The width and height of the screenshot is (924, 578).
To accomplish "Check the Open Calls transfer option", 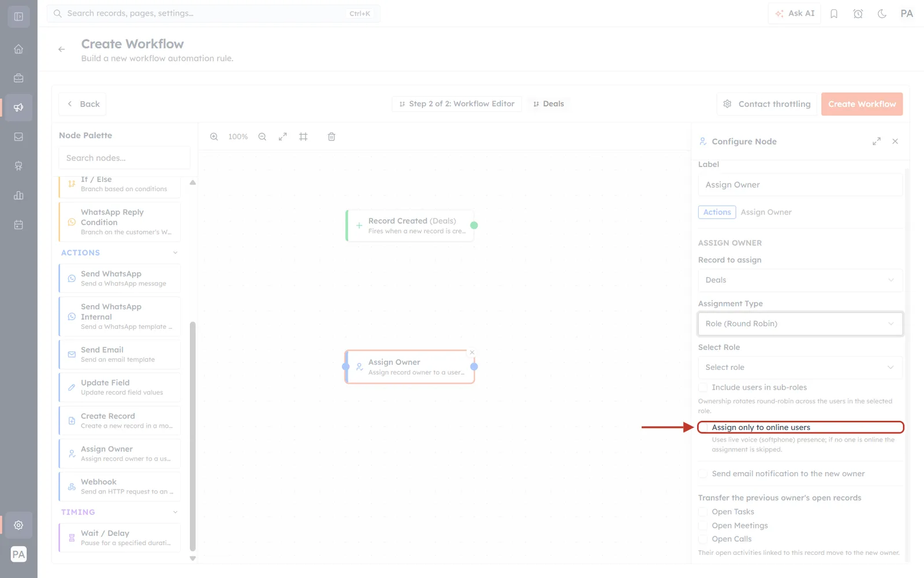I will coord(703,539).
